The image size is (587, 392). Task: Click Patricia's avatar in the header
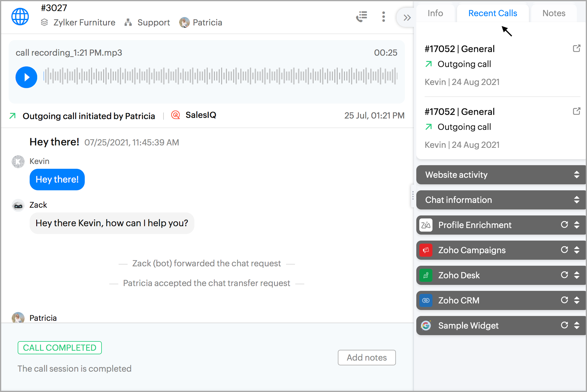tap(184, 22)
